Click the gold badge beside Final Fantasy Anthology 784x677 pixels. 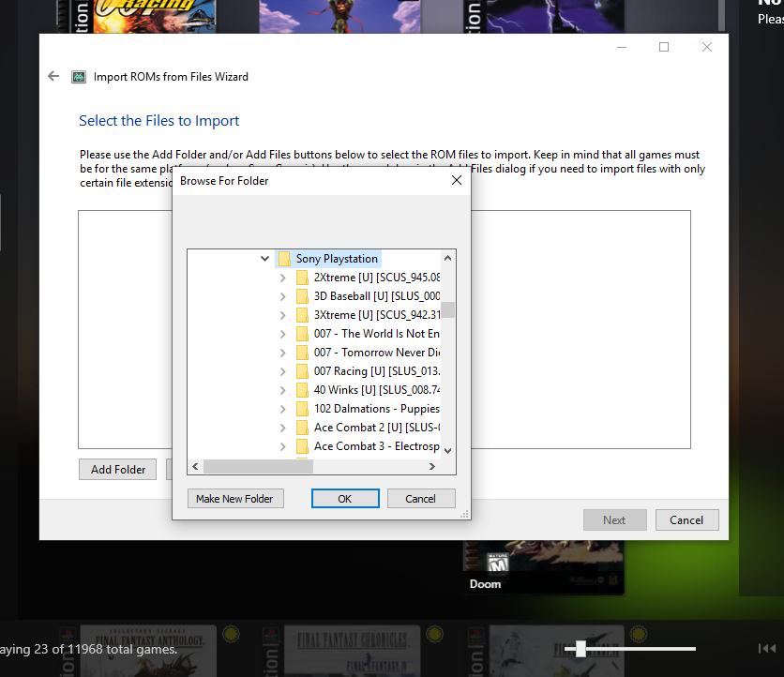tap(231, 635)
